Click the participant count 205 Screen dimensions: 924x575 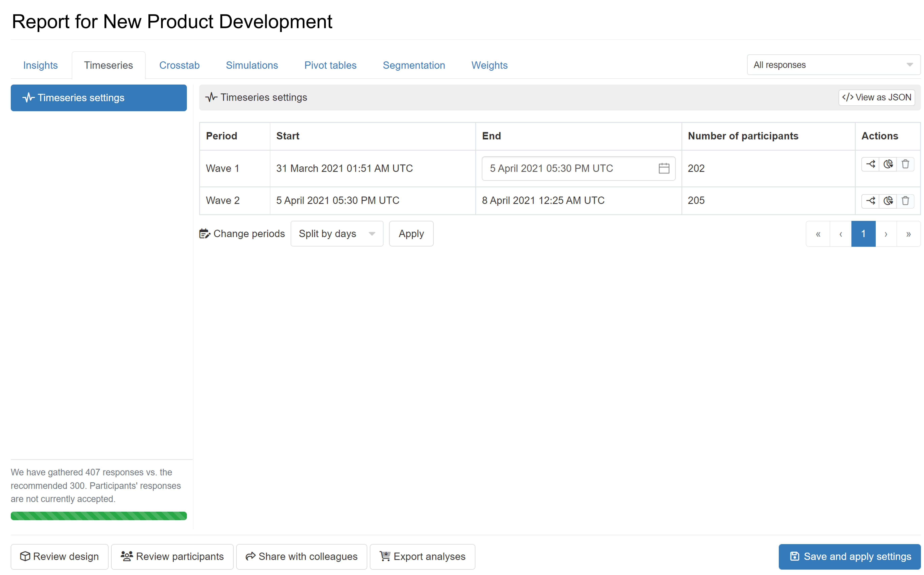coord(696,200)
